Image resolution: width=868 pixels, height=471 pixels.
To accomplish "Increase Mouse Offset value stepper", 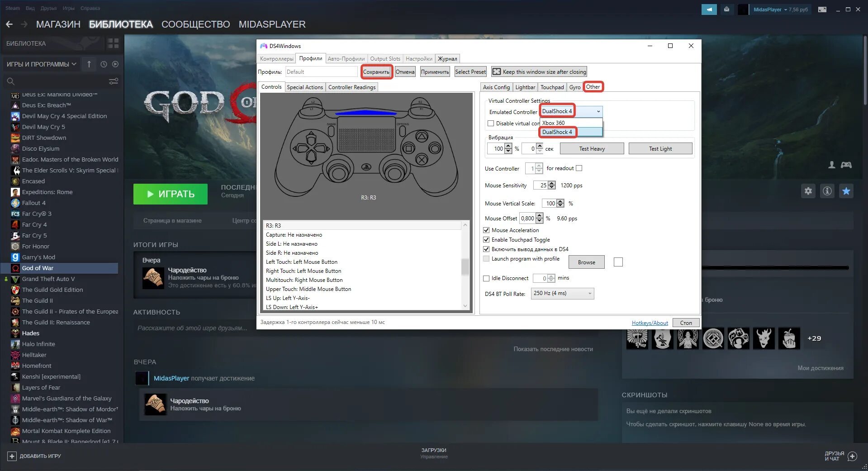I will pyautogui.click(x=539, y=216).
